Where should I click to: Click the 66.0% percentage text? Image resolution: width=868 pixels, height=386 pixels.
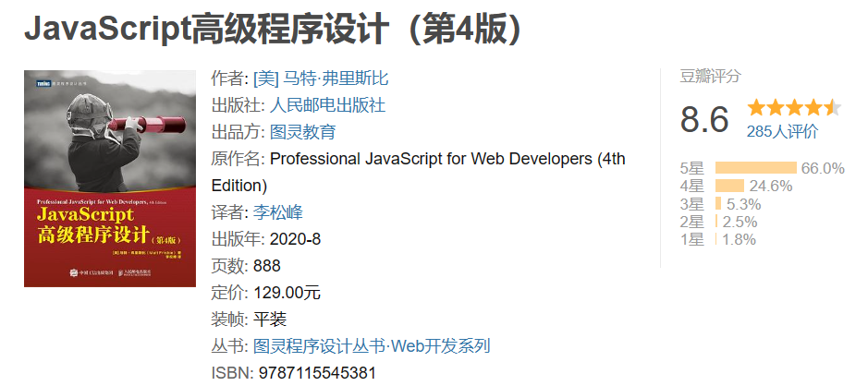[x=823, y=168]
